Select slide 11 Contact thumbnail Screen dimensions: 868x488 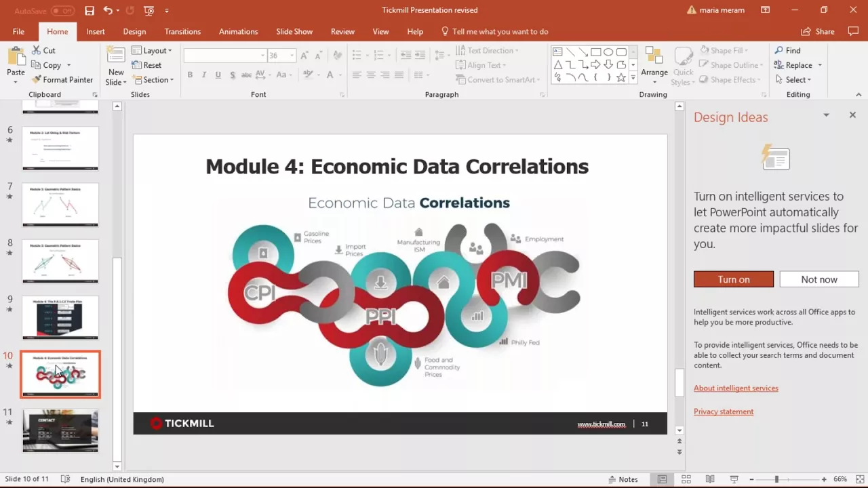click(x=60, y=430)
